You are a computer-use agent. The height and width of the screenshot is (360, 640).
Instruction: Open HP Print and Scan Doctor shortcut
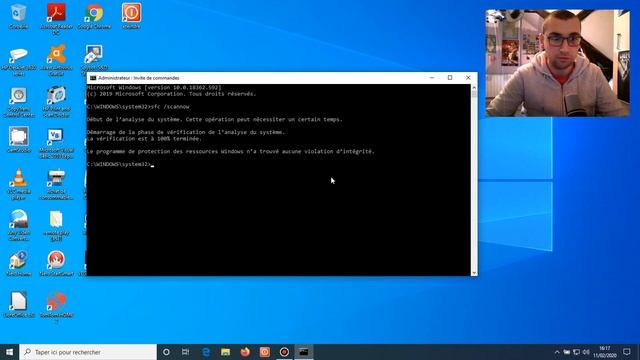[56, 102]
